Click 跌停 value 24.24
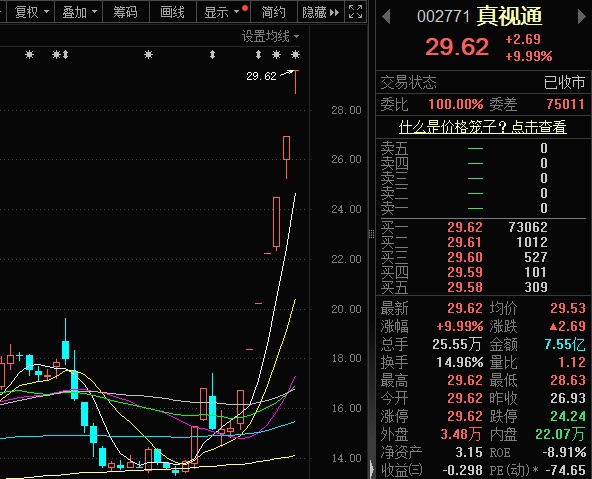 568,417
